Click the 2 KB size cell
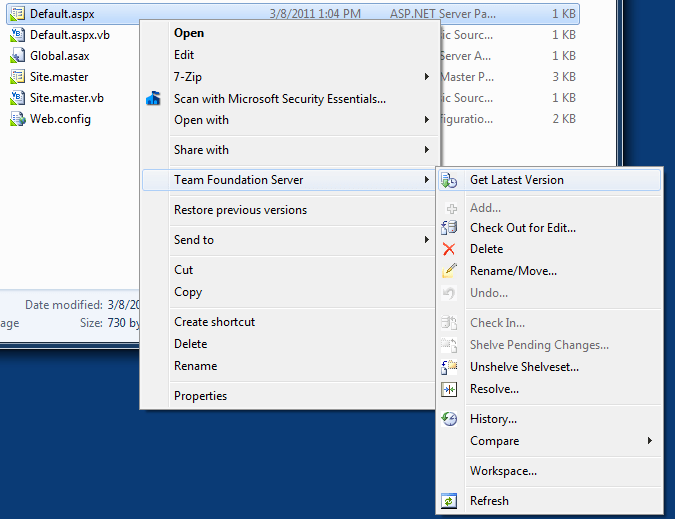 click(x=564, y=119)
